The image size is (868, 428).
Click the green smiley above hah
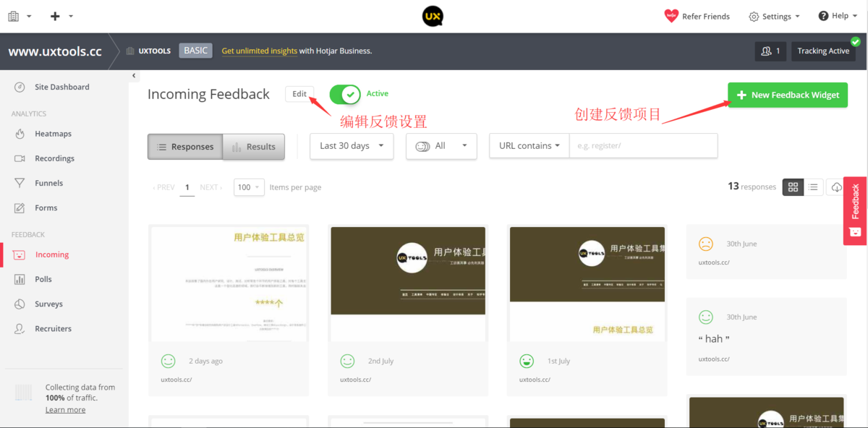(x=706, y=317)
